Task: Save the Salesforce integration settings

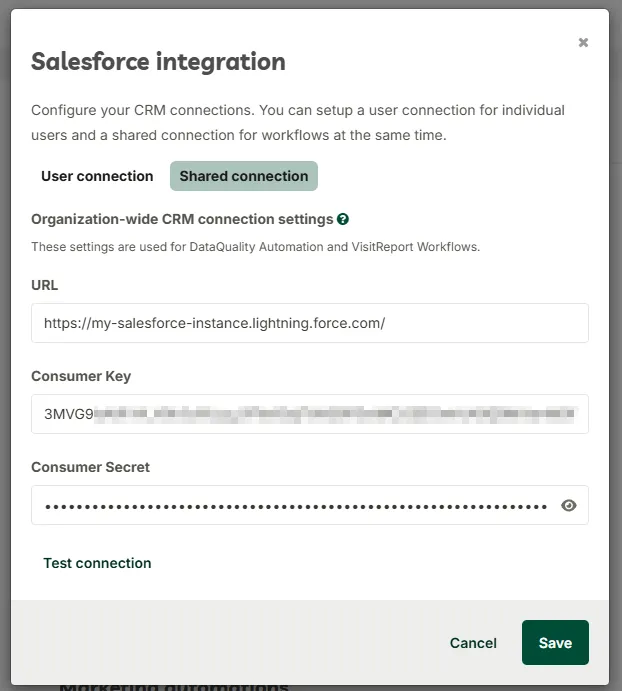Action: pos(555,643)
